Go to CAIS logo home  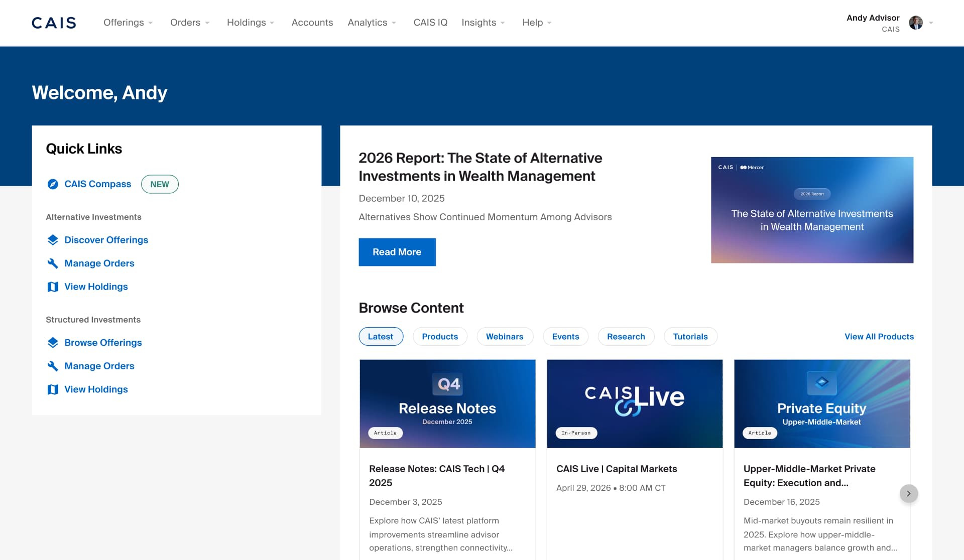pos(54,23)
